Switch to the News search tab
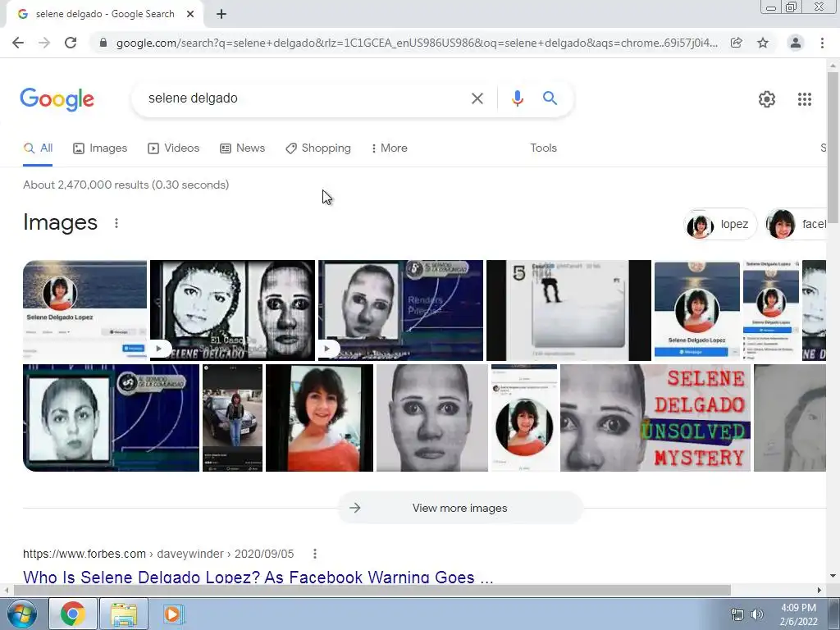Screen dimensions: 840x630 243,148
